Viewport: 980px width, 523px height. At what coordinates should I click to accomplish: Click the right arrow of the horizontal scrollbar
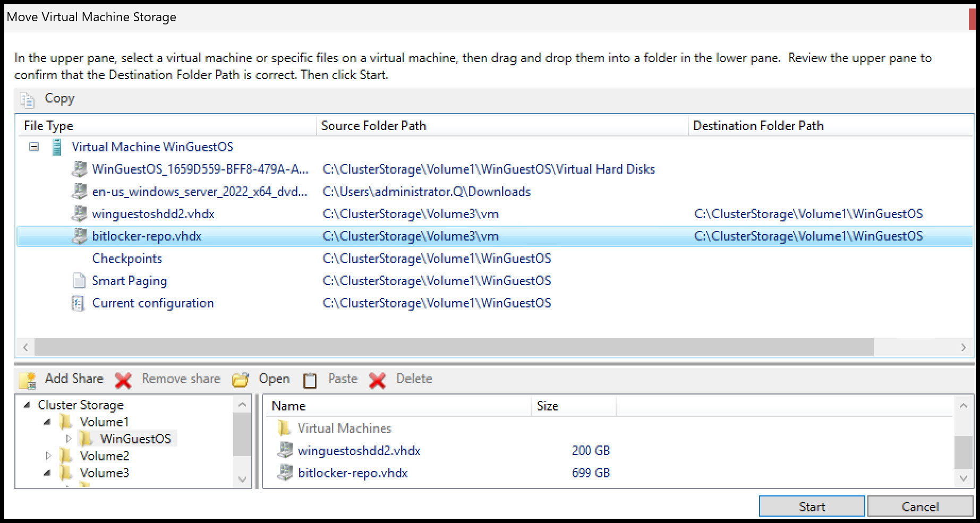point(963,347)
